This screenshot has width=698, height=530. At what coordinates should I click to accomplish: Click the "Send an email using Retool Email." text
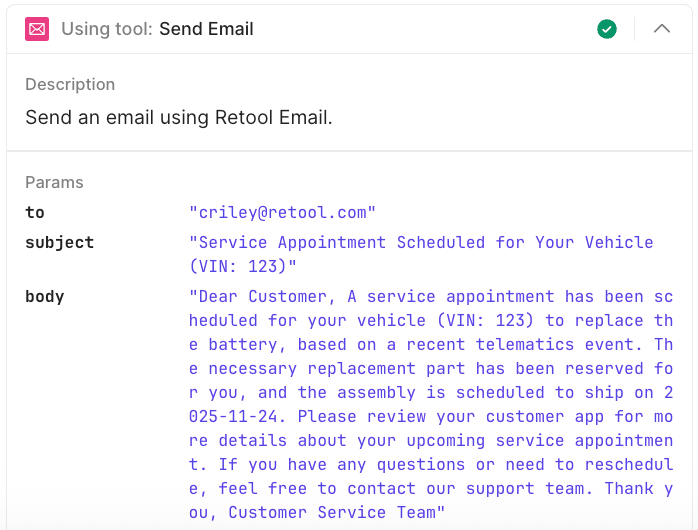click(x=179, y=117)
